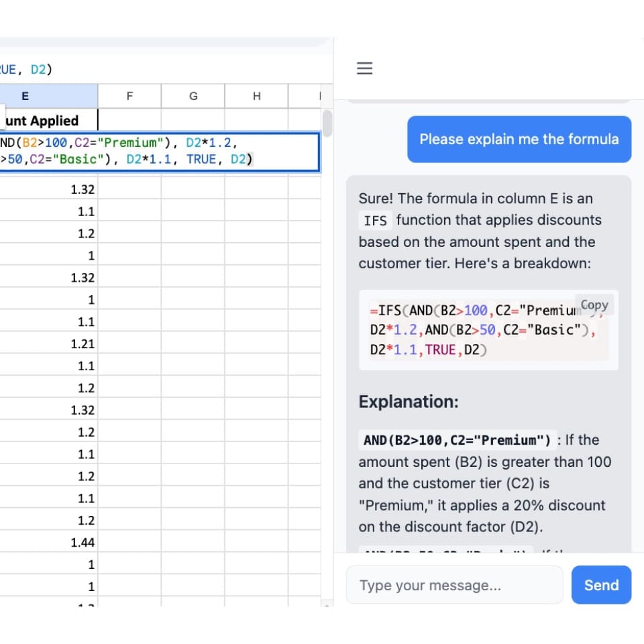Screen dimensions: 644x644
Task: Select column E header
Action: 25,96
